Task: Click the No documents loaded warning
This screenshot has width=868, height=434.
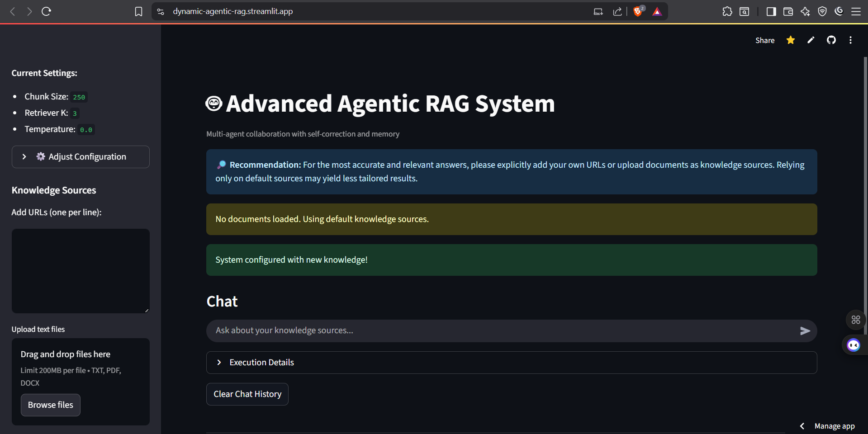Action: point(512,219)
